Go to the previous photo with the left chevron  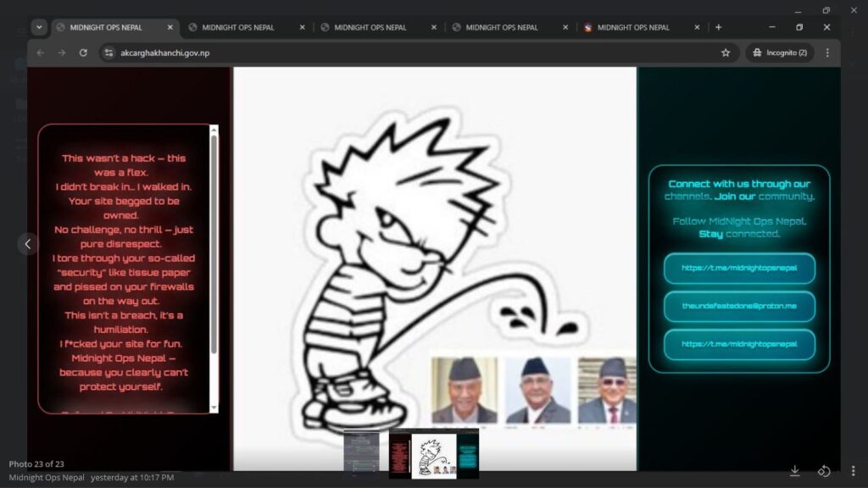[28, 244]
